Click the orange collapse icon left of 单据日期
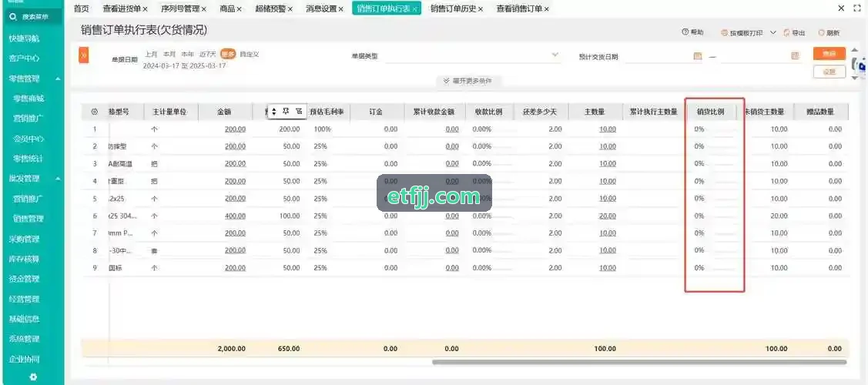Screen dimensions: 868x385 click(x=84, y=55)
